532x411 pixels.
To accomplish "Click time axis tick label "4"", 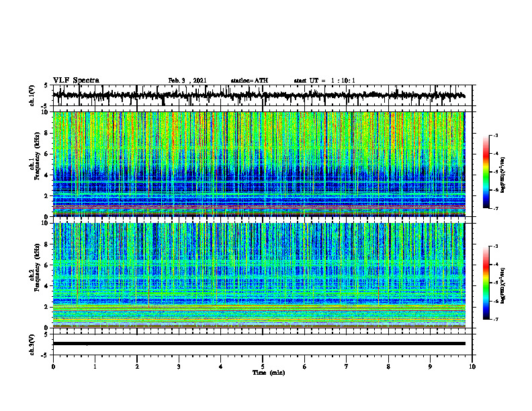I will click(221, 367).
